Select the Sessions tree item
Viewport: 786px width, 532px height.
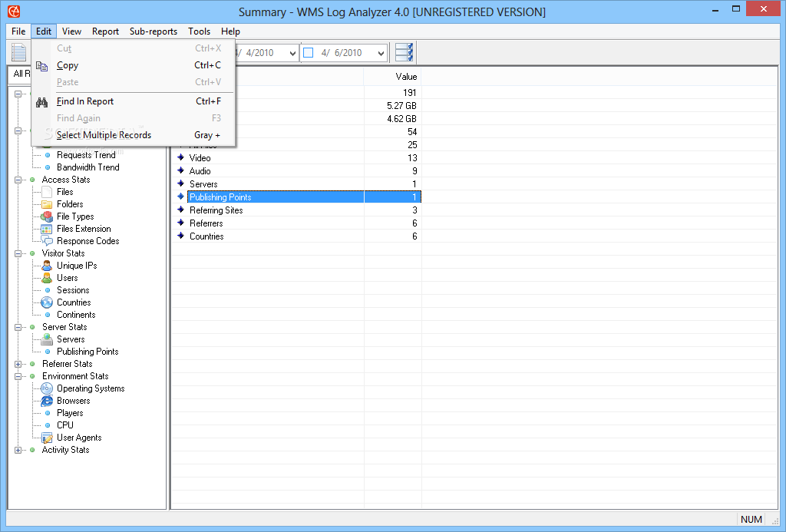pyautogui.click(x=73, y=290)
